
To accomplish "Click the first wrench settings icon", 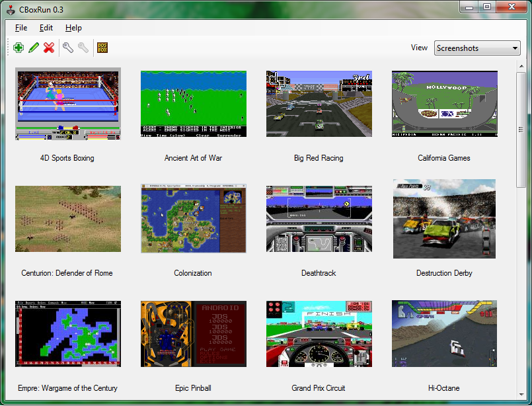I will point(67,48).
